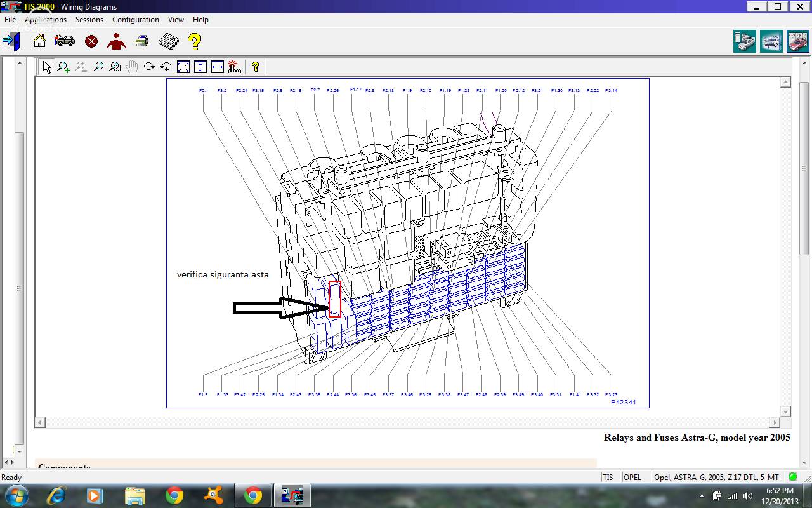
Task: Click the left panel scroll up arrow
Action: [20, 63]
